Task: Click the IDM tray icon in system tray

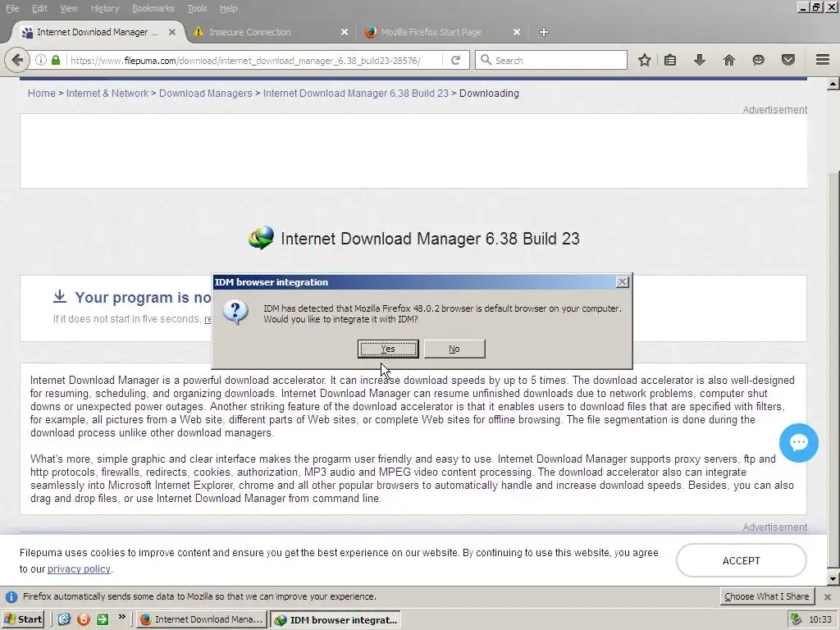Action: pyautogui.click(x=796, y=619)
